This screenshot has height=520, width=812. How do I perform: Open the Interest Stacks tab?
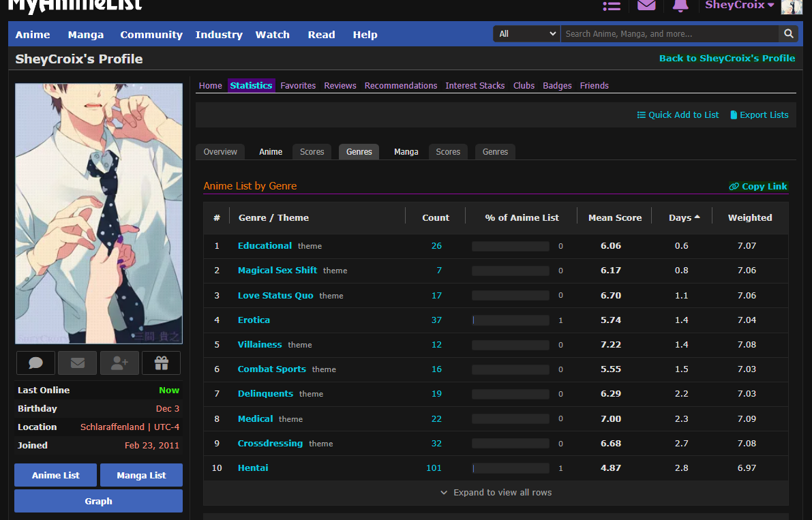pyautogui.click(x=475, y=85)
